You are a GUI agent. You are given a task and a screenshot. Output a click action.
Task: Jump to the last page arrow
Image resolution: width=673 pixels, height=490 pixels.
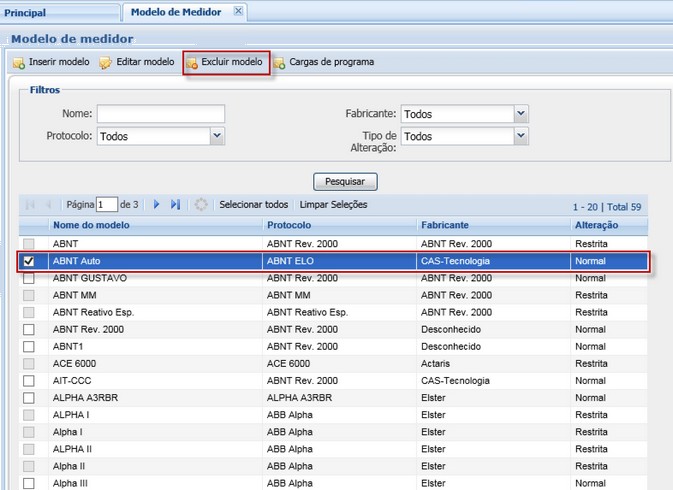175,204
